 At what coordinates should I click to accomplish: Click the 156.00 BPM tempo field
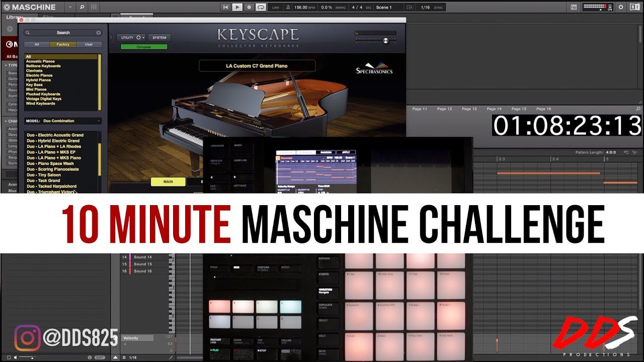click(x=305, y=8)
